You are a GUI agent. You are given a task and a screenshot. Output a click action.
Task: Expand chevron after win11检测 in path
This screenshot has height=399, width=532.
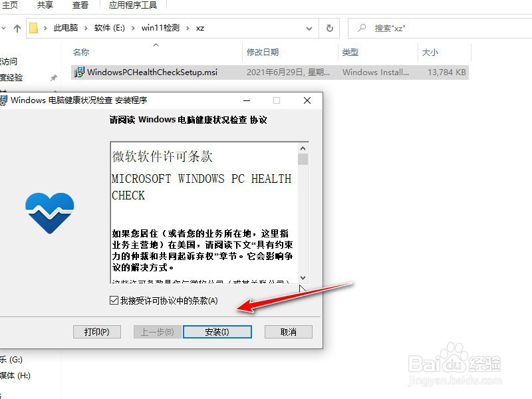tap(188, 28)
